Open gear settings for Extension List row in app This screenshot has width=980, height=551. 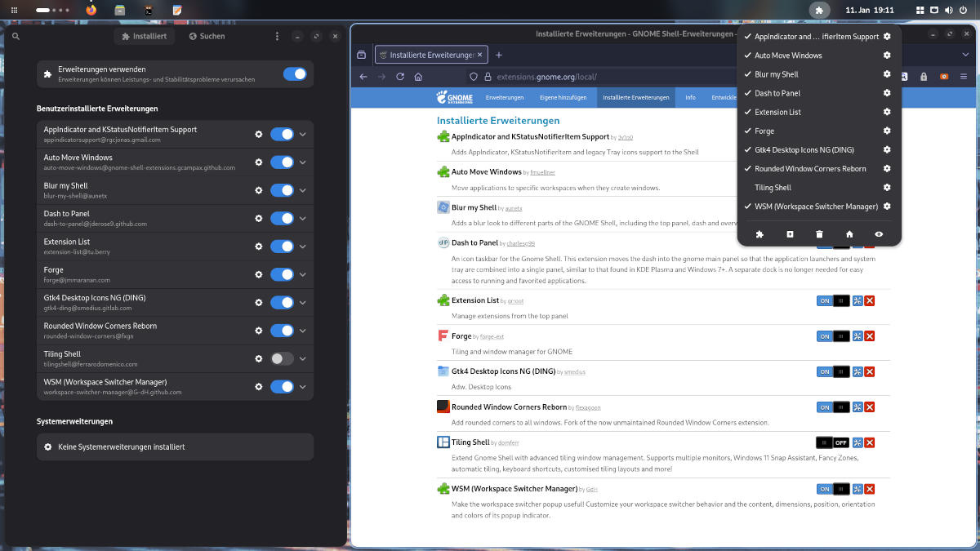(x=259, y=247)
